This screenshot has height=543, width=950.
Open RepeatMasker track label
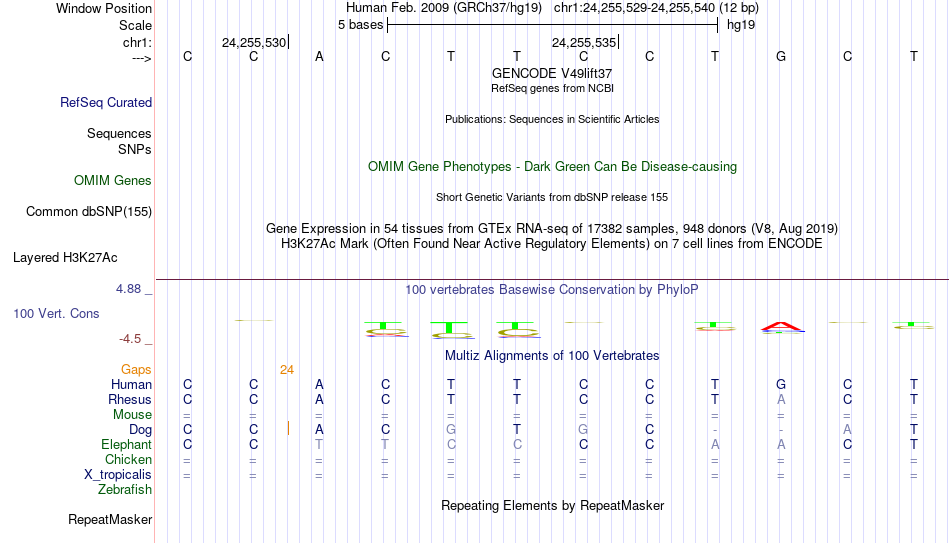tap(110, 519)
